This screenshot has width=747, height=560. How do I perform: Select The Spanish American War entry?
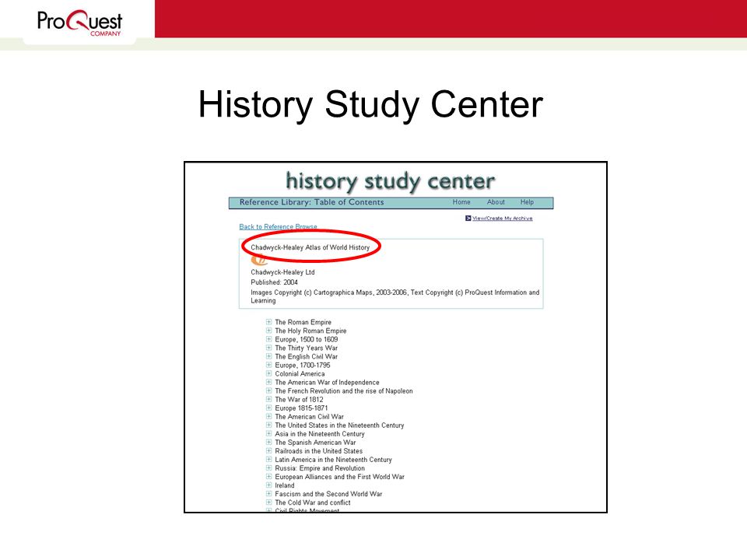pos(315,443)
